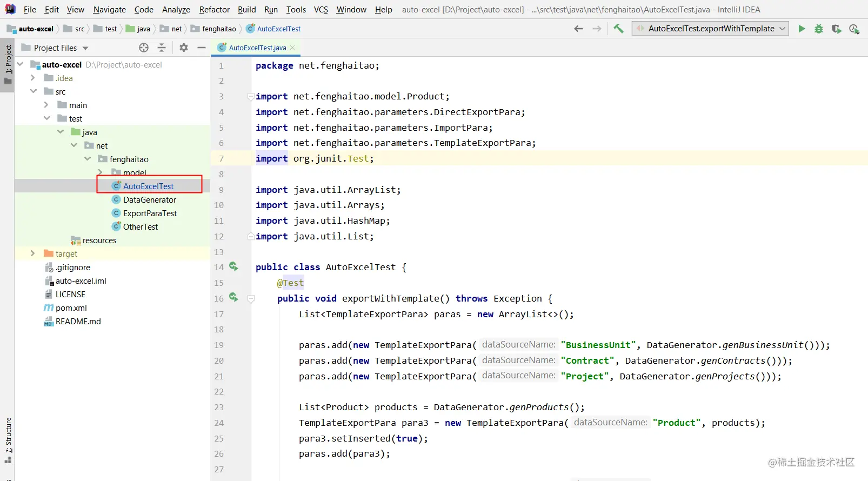The image size is (868, 481).
Task: Open the View menu
Action: 76,9
